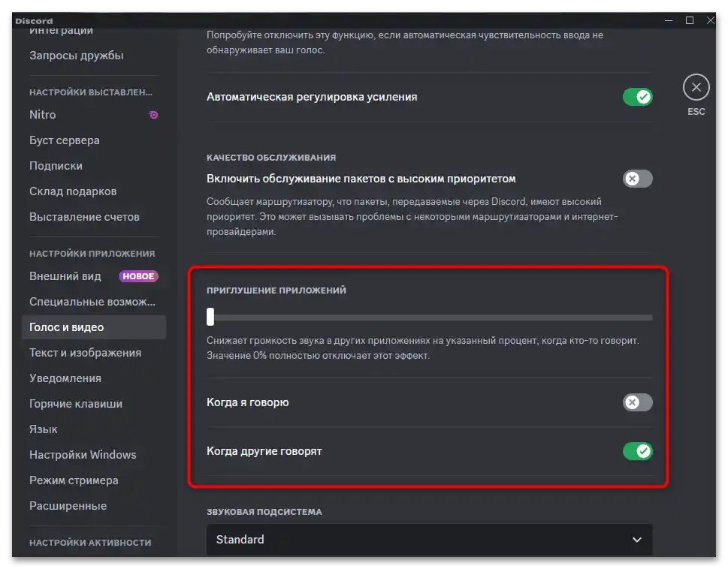Enable high priority packet servicing toggle

tap(637, 179)
